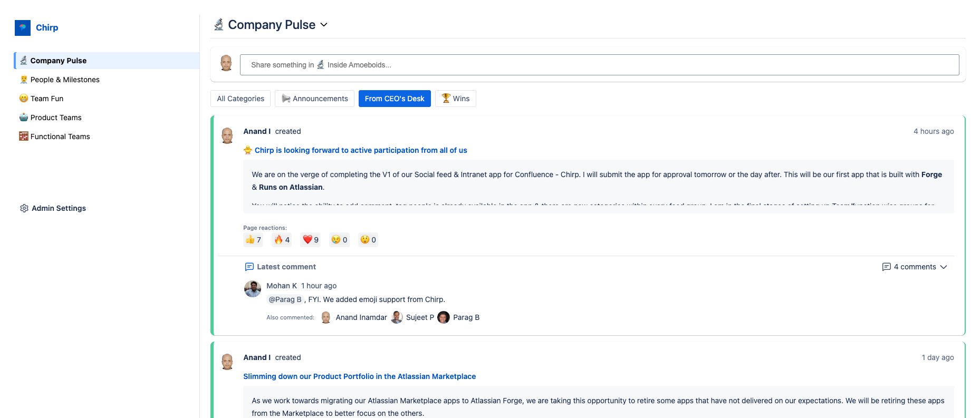980x418 pixels.
Task: Select the Functional Teams grid icon
Action: [24, 136]
